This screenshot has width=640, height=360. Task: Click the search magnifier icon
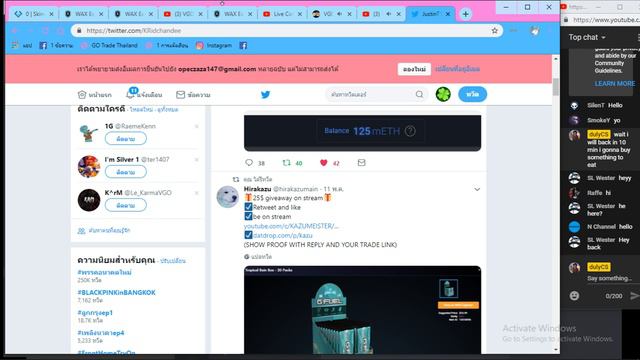click(x=419, y=94)
